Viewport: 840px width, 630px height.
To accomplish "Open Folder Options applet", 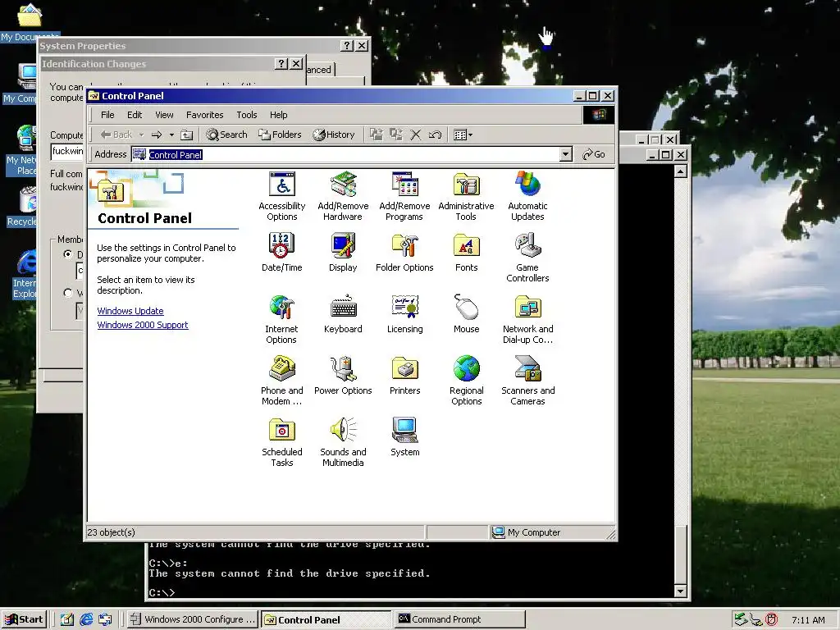I will click(x=404, y=253).
